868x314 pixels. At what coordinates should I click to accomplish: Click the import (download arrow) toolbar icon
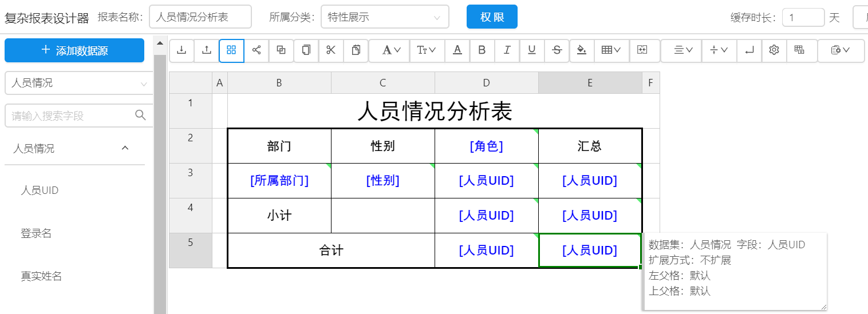[x=182, y=50]
